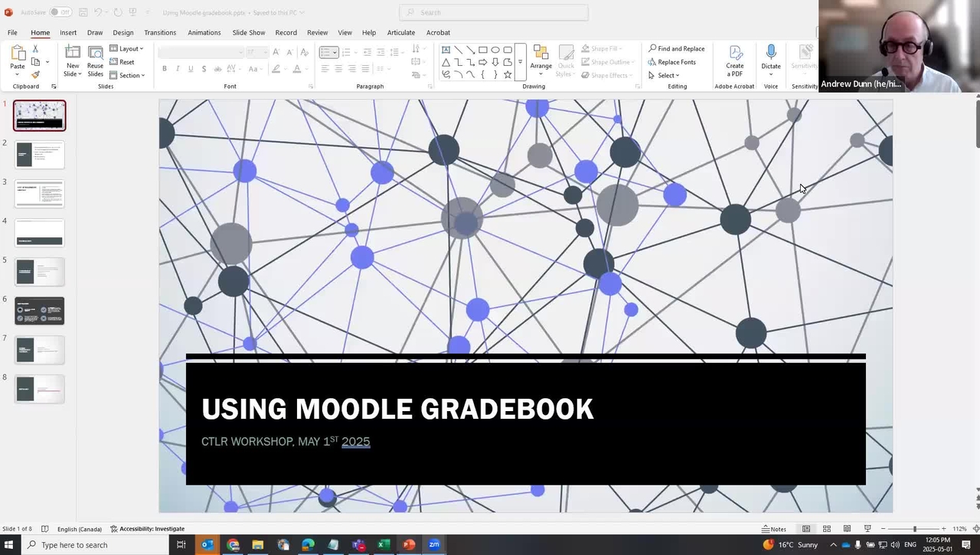980x555 pixels.
Task: Toggle underline formatting
Action: [191, 69]
